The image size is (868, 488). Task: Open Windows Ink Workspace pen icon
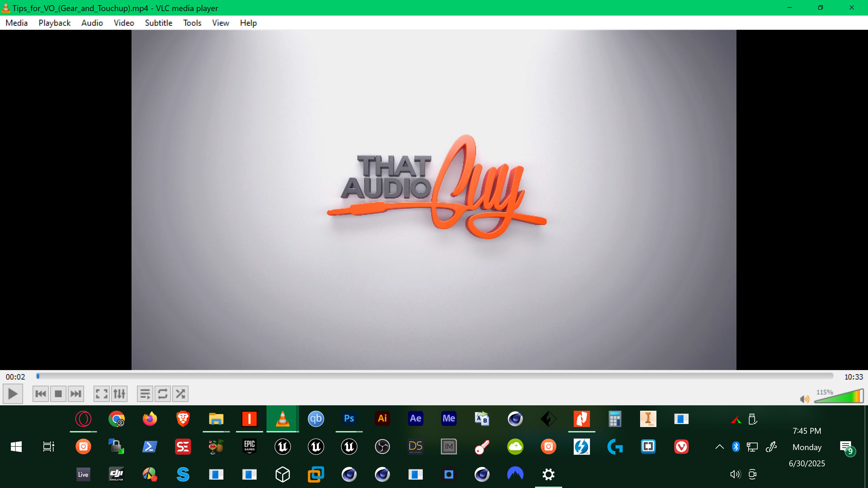771,447
